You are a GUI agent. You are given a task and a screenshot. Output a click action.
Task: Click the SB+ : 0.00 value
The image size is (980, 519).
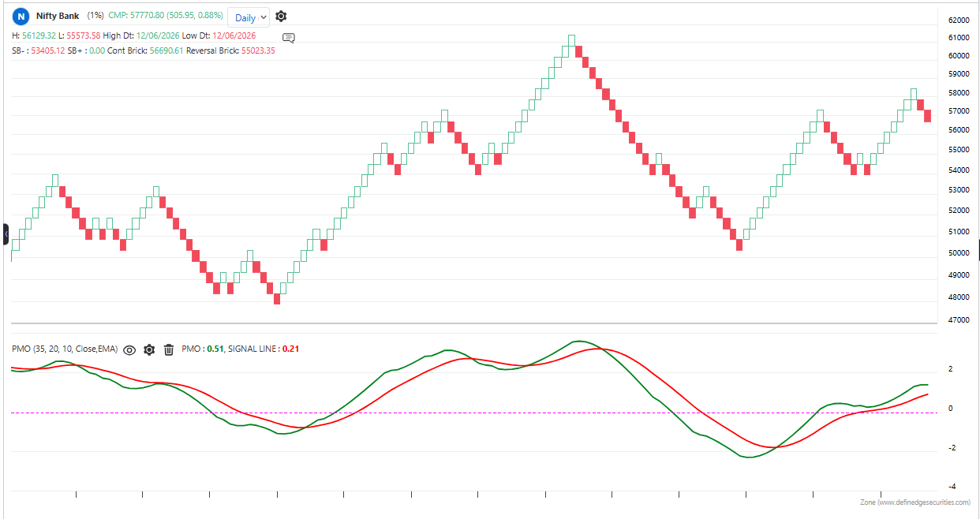pos(86,50)
